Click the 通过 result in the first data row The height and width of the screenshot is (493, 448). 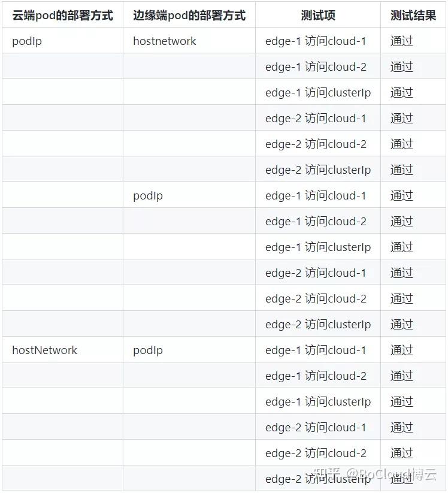click(402, 41)
